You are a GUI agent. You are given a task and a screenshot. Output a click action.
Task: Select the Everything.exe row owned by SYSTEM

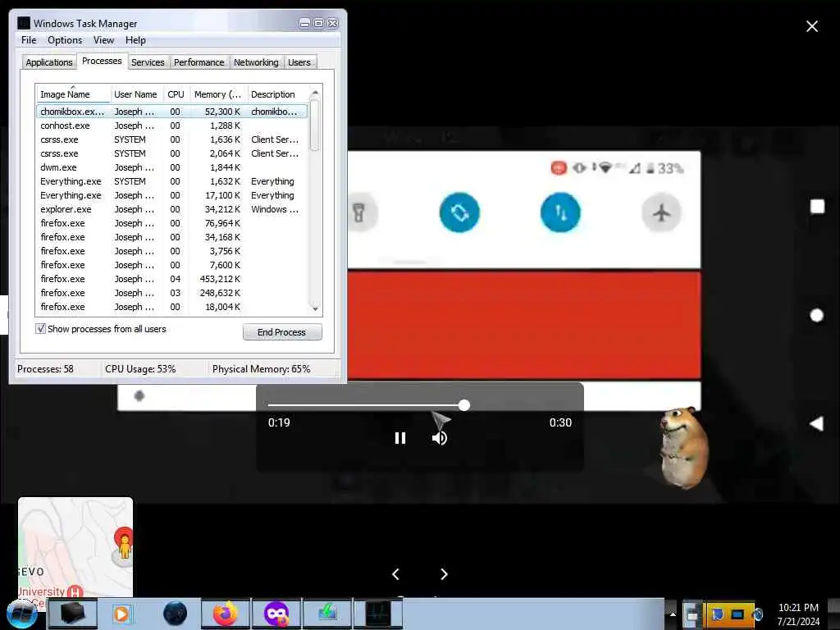172,181
